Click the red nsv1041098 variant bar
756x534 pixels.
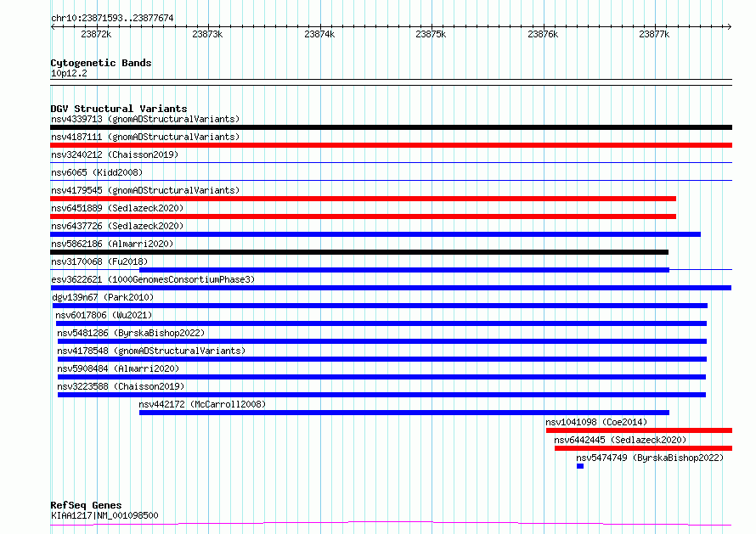coord(639,431)
